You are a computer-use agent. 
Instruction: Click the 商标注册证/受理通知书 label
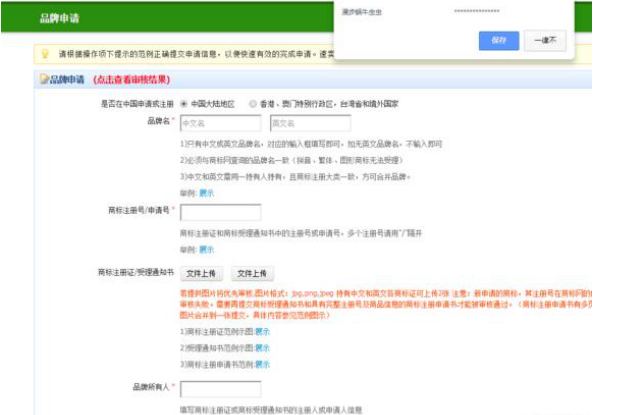(x=136, y=272)
